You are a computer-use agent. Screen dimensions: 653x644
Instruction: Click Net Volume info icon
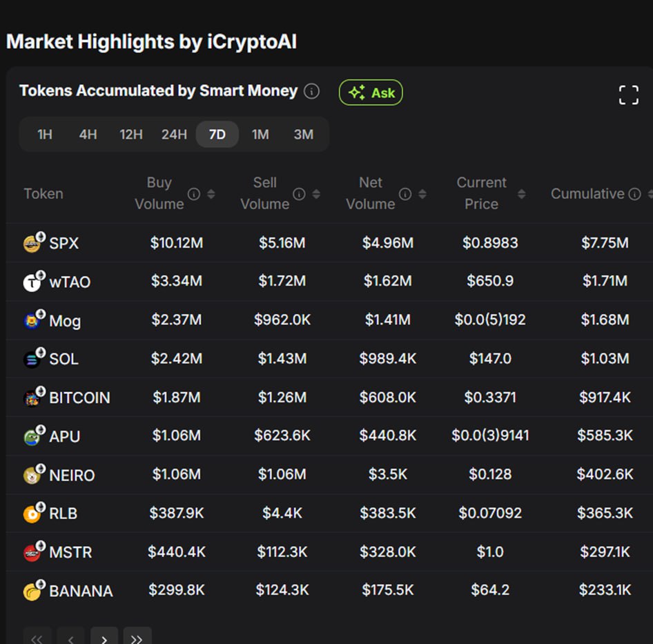pyautogui.click(x=405, y=194)
